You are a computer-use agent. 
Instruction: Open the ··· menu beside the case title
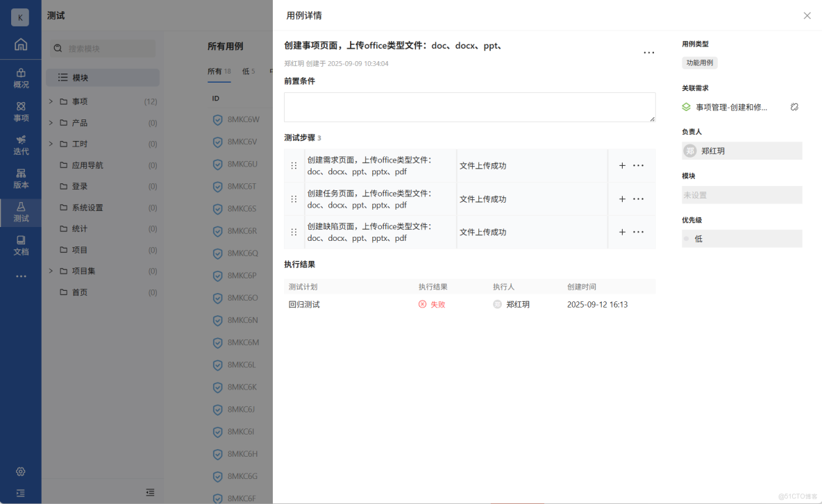click(649, 52)
